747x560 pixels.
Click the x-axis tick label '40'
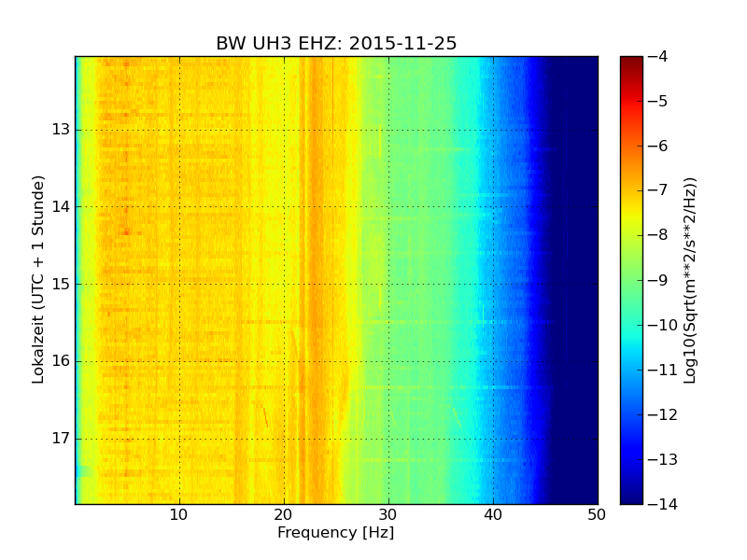(493, 515)
